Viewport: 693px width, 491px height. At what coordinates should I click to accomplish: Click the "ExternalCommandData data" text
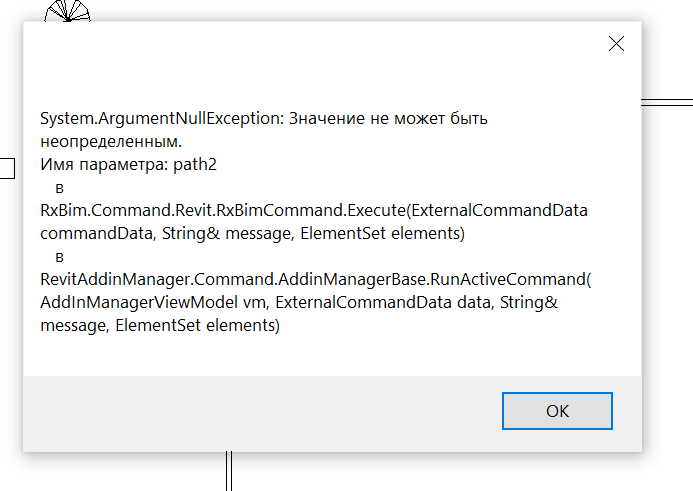(x=377, y=302)
